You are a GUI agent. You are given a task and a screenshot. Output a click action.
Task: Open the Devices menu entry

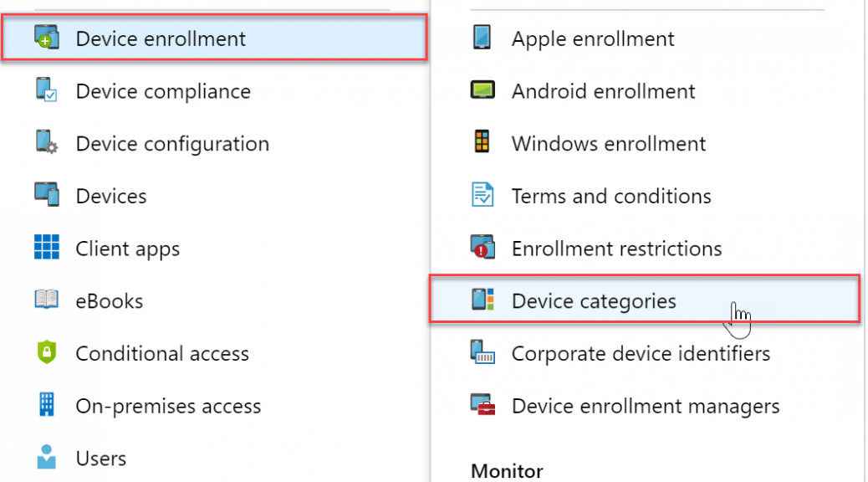tap(111, 196)
